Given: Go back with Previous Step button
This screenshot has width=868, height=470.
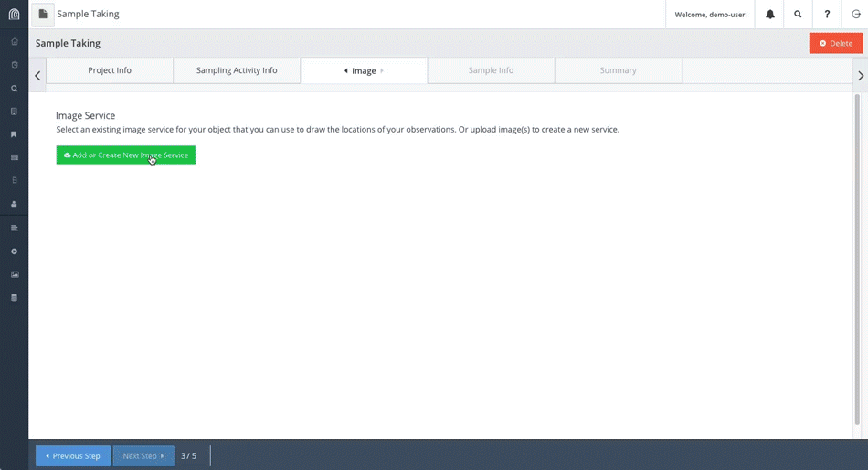Looking at the screenshot, I should 73,456.
